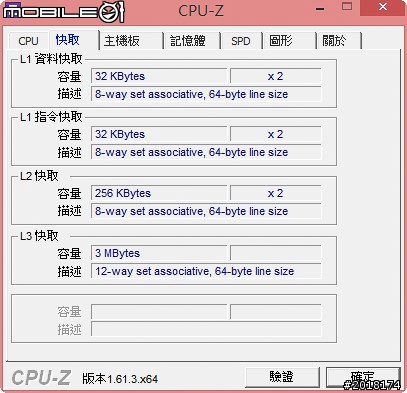The width and height of the screenshot is (407, 393).
Task: Maximize the CPU-Z window
Action: pyautogui.click(x=347, y=7)
